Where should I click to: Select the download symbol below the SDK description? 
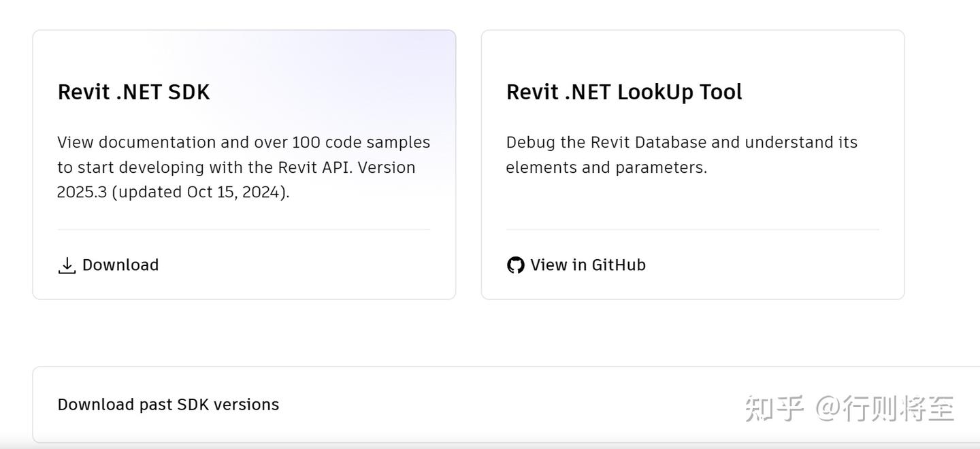[x=67, y=265]
